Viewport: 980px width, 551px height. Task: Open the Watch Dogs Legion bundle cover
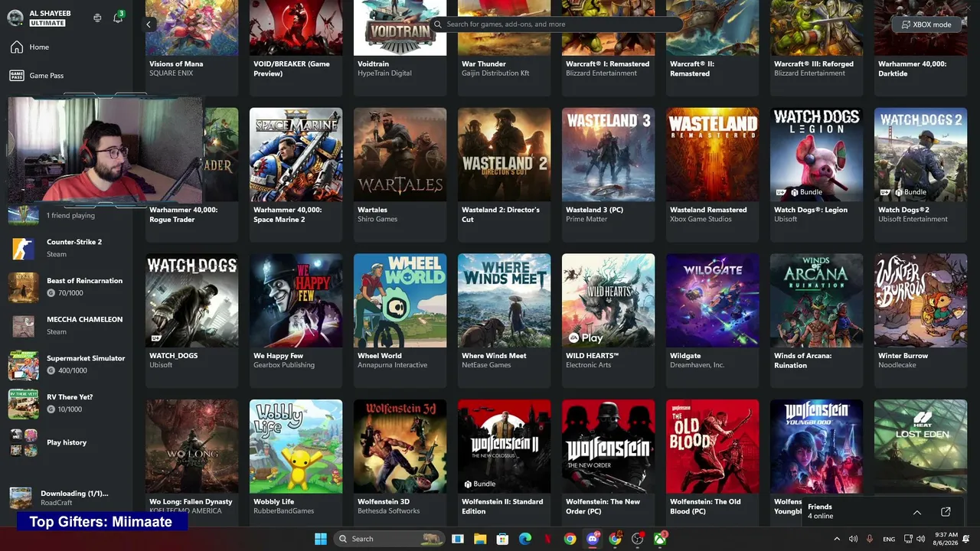click(816, 155)
